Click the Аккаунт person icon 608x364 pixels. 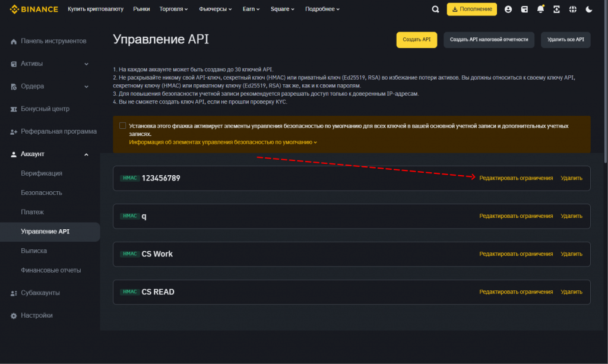tap(14, 154)
